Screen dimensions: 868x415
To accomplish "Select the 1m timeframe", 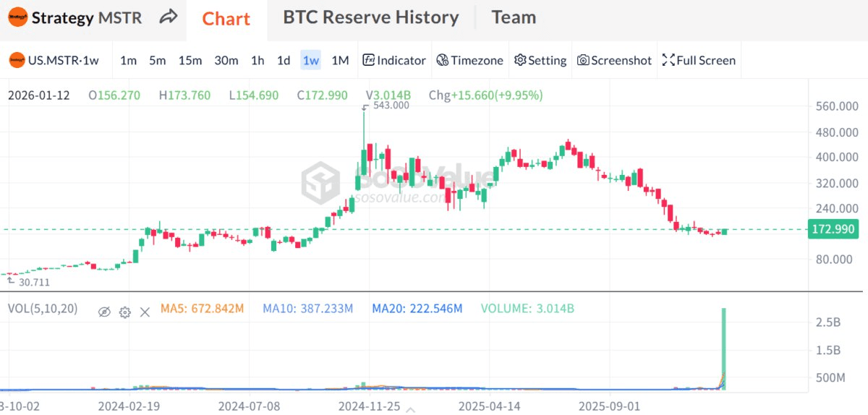I will pos(128,61).
